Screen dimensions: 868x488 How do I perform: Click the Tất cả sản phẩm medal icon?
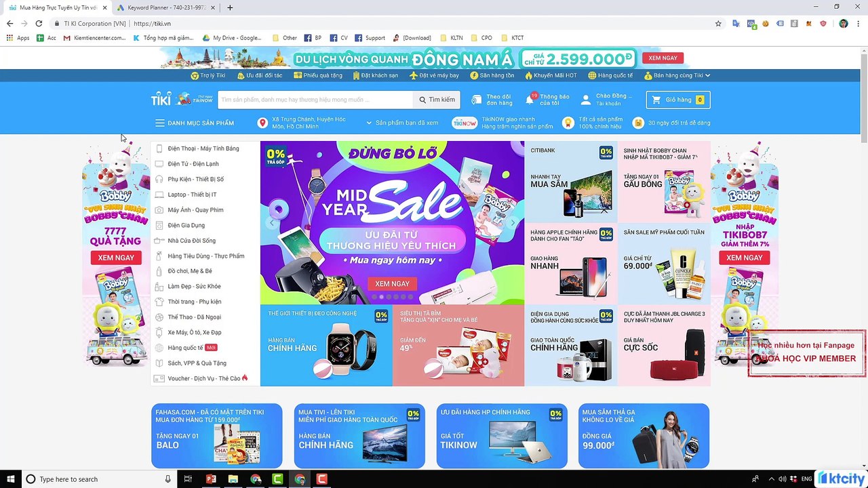568,123
